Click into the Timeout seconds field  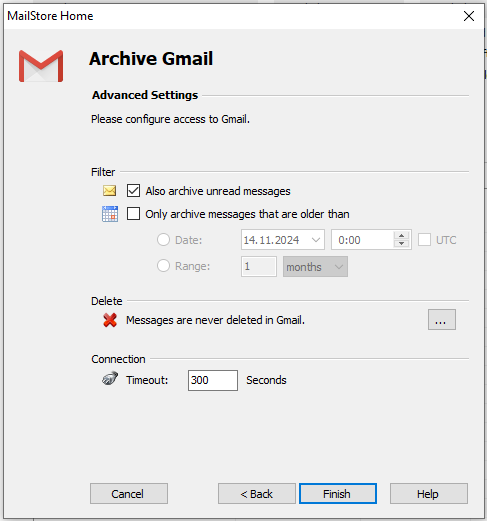pos(213,380)
